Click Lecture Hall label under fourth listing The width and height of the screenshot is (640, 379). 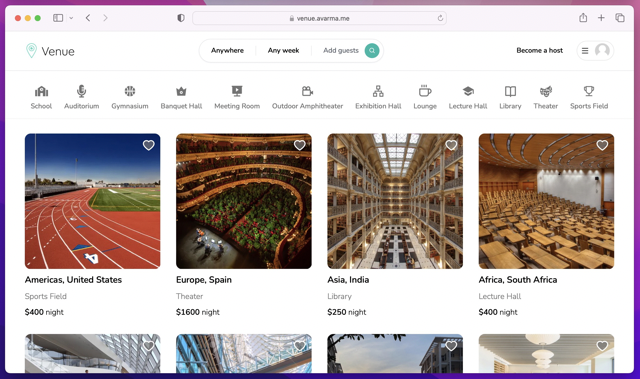pos(500,296)
